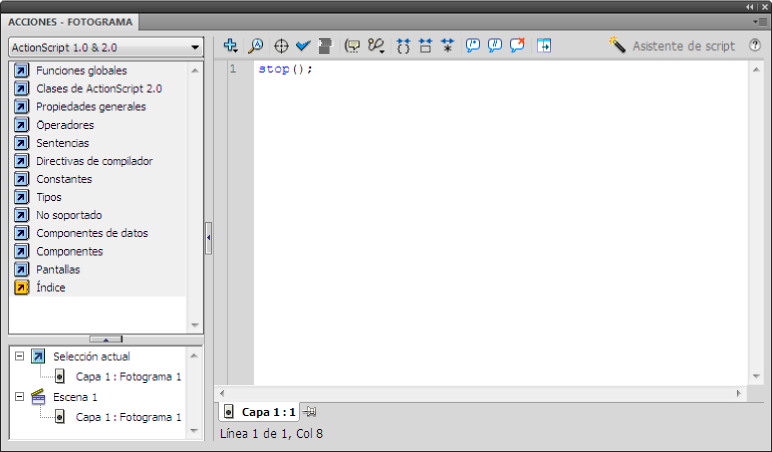Select the ACCIONES - FOTOGRAMA panel tab
The image size is (772, 452).
tap(70, 22)
